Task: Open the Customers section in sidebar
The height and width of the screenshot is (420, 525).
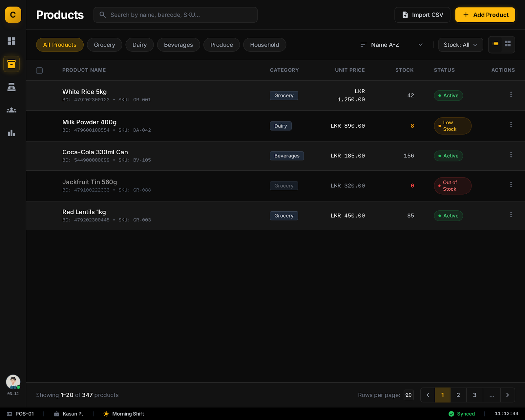Action: (x=11, y=110)
